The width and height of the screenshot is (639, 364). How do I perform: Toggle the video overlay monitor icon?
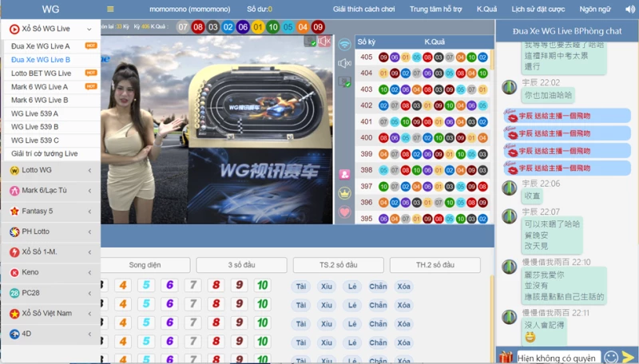(311, 42)
